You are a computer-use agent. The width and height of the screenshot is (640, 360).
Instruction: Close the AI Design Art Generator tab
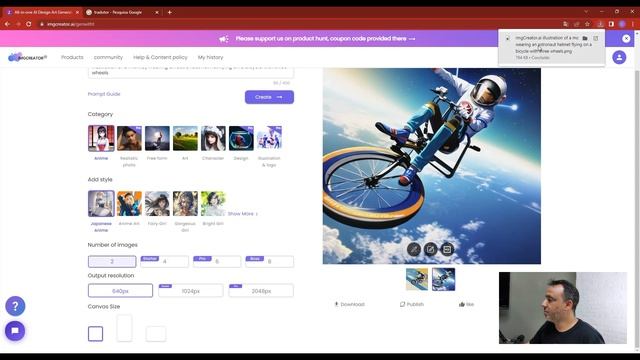click(77, 12)
